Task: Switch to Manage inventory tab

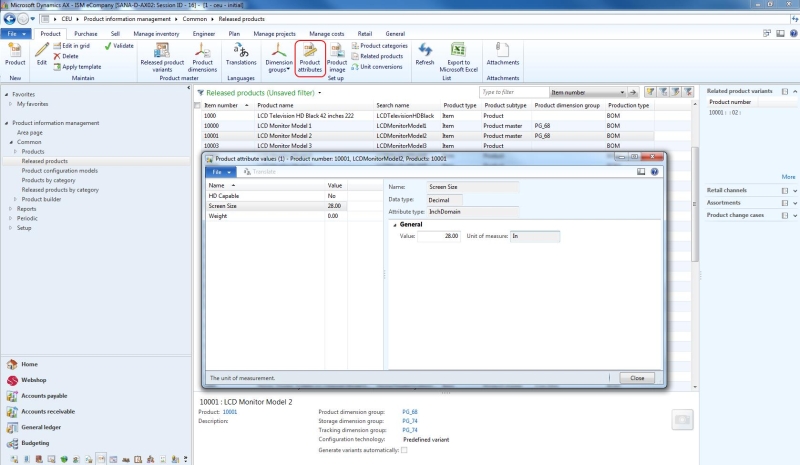Action: click(156, 34)
